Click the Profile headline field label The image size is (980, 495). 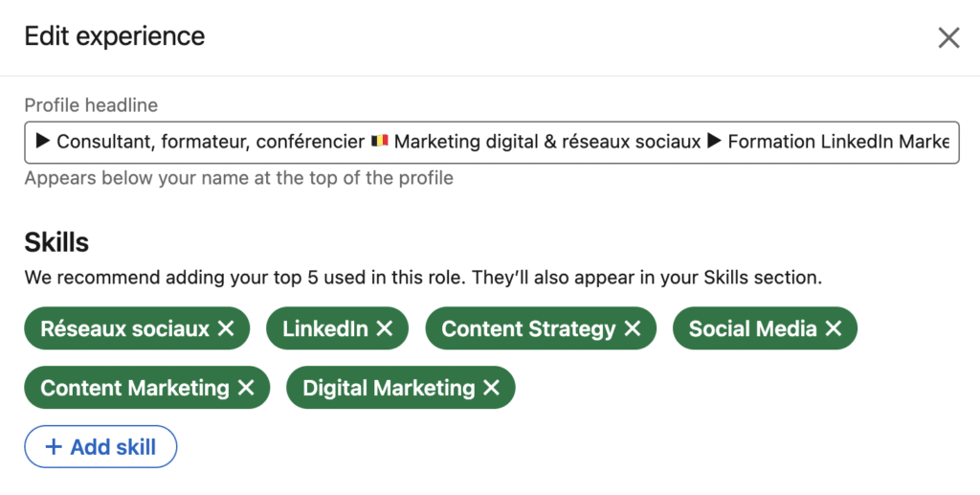click(91, 105)
